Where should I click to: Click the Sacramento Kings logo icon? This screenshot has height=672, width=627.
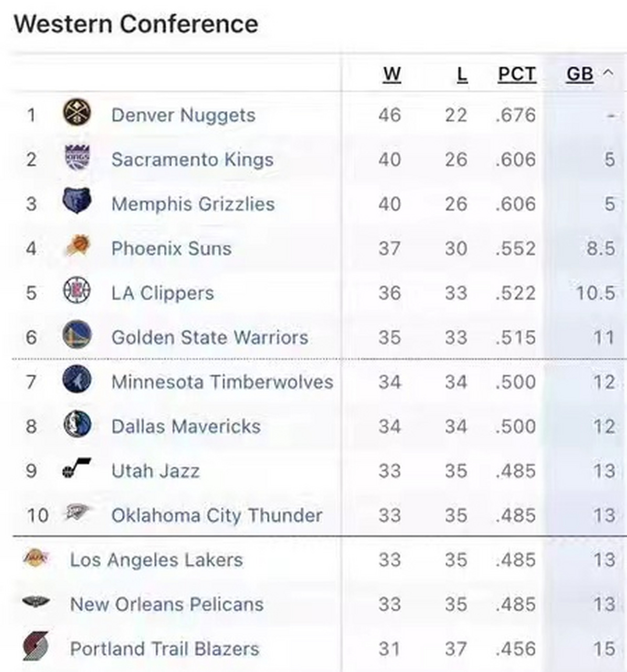click(x=77, y=157)
